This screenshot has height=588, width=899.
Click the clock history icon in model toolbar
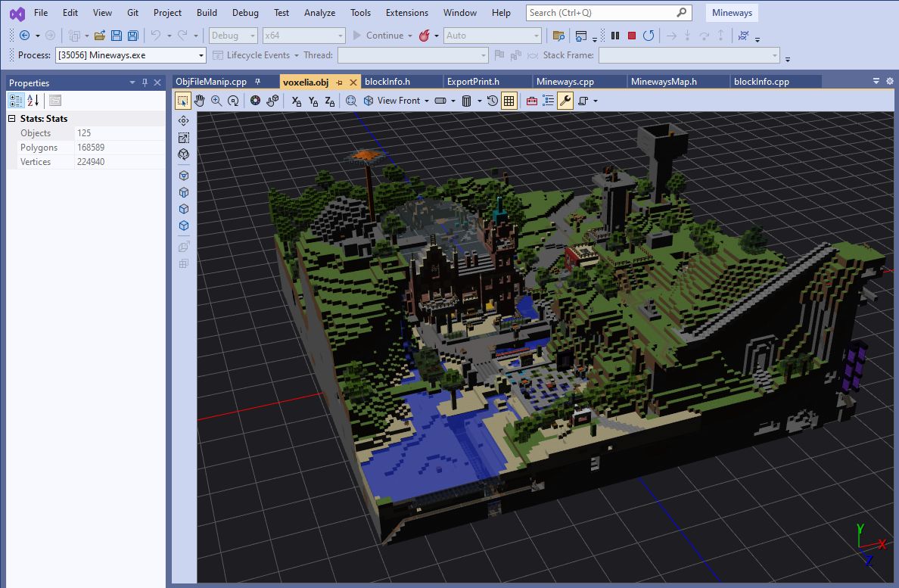pyautogui.click(x=493, y=101)
